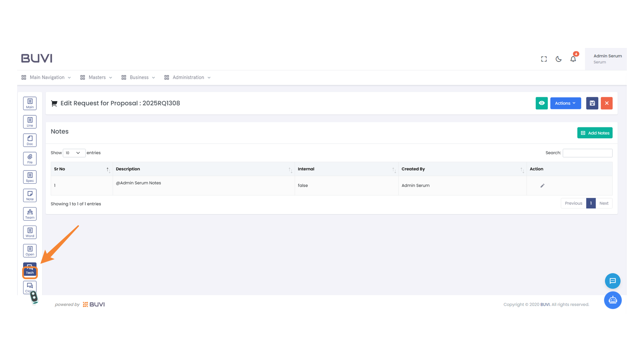The width and height of the screenshot is (644, 362).
Task: Expand the Main Navigation menu
Action: pyautogui.click(x=47, y=77)
